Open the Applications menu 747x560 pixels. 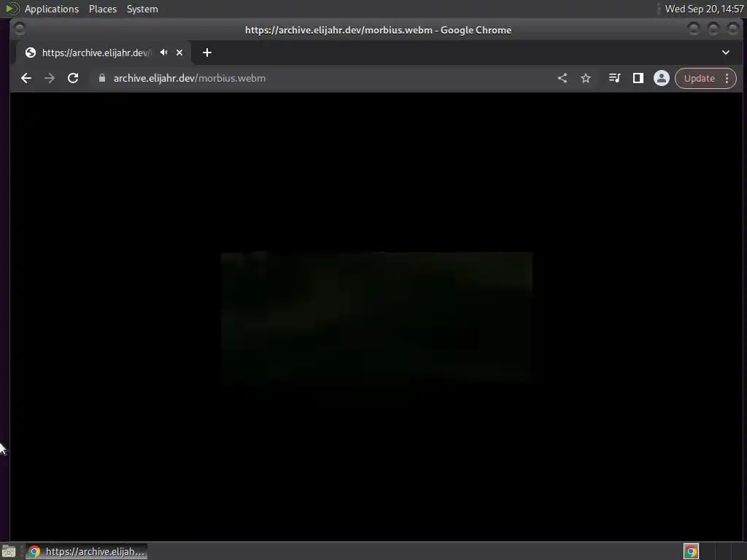52,9
